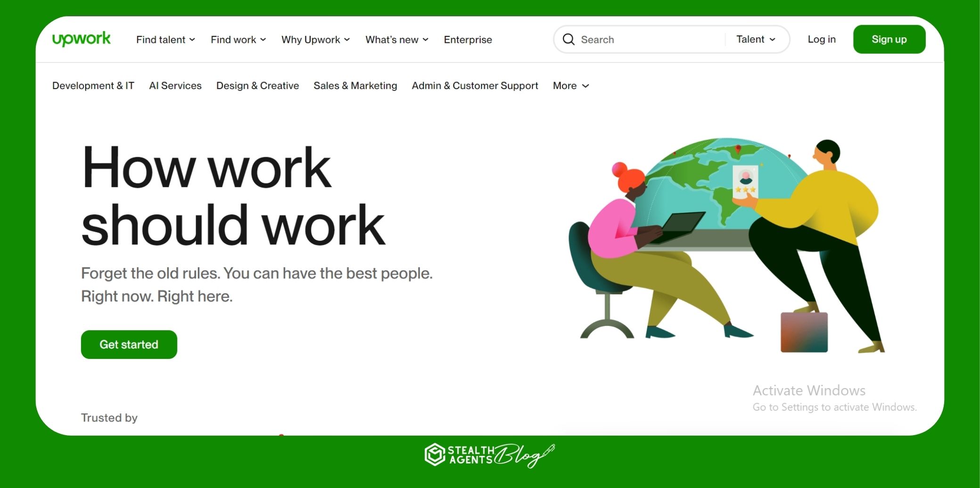Click the Log in link
980x488 pixels.
point(822,40)
